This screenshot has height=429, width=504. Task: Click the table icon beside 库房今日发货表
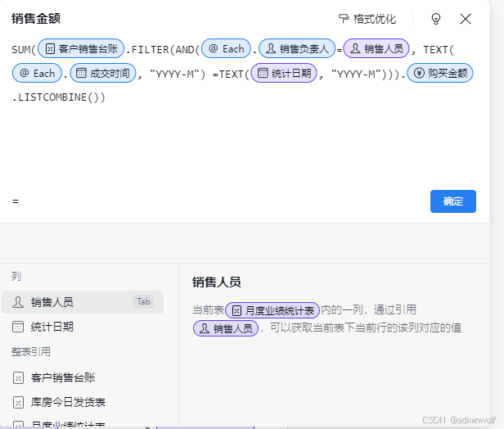[18, 402]
